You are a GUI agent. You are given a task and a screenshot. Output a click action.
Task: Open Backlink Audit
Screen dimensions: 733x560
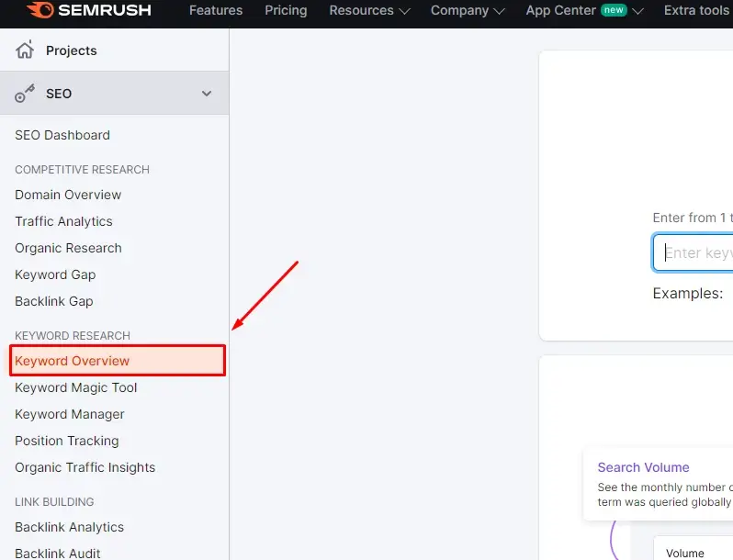tap(58, 553)
